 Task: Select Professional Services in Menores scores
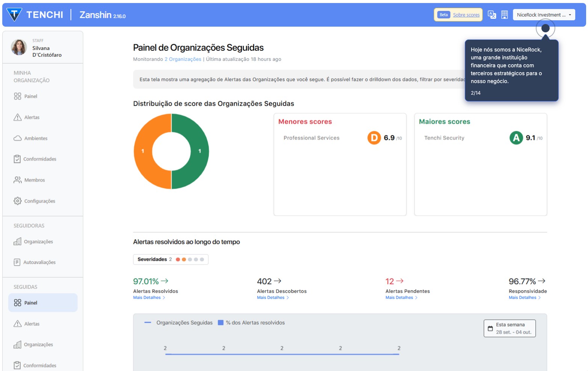coord(312,138)
